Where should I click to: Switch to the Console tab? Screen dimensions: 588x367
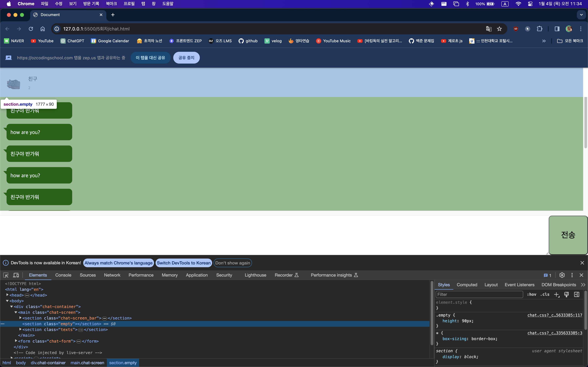click(x=63, y=275)
